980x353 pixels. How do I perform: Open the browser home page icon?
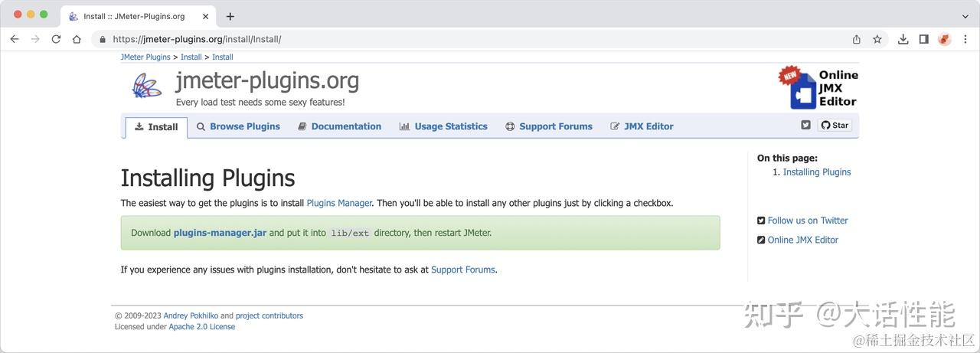[x=77, y=39]
